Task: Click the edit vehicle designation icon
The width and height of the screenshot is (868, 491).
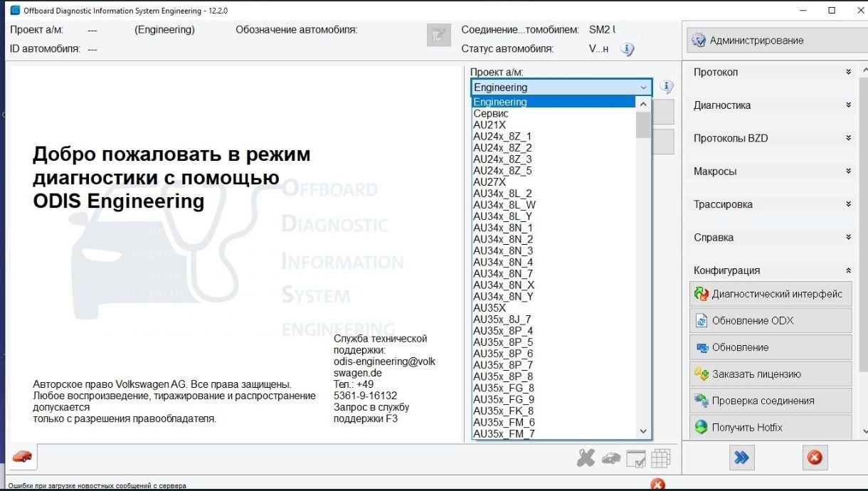Action: 438,35
